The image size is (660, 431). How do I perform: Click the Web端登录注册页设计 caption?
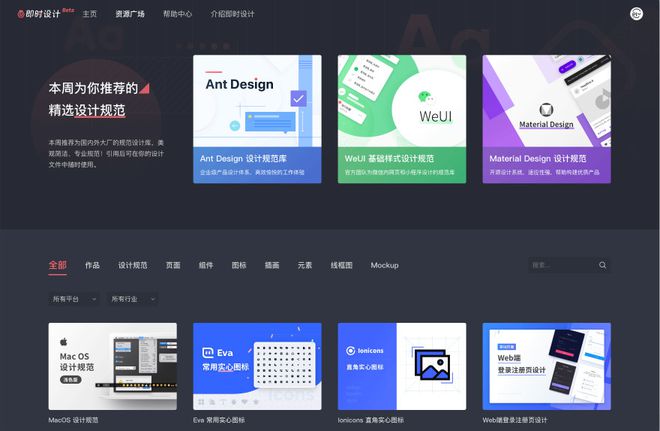[515, 420]
